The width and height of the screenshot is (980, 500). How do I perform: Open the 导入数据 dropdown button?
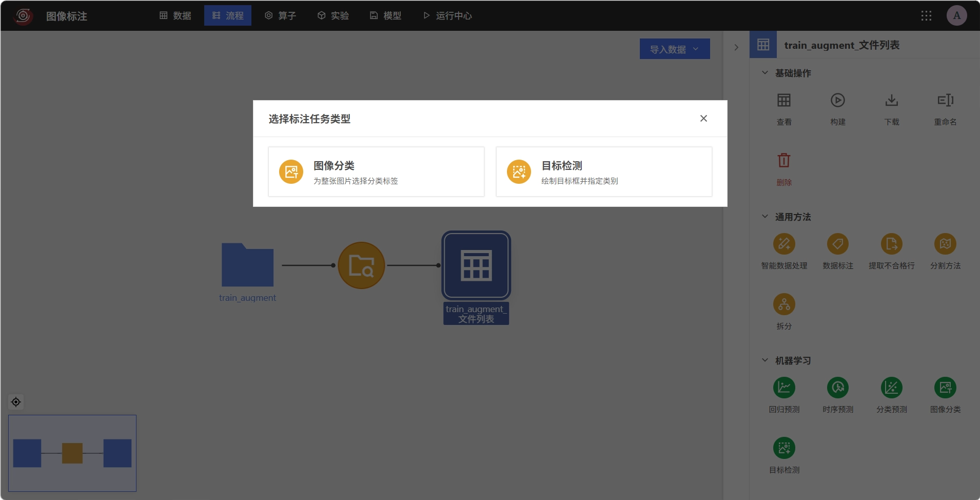click(x=675, y=49)
